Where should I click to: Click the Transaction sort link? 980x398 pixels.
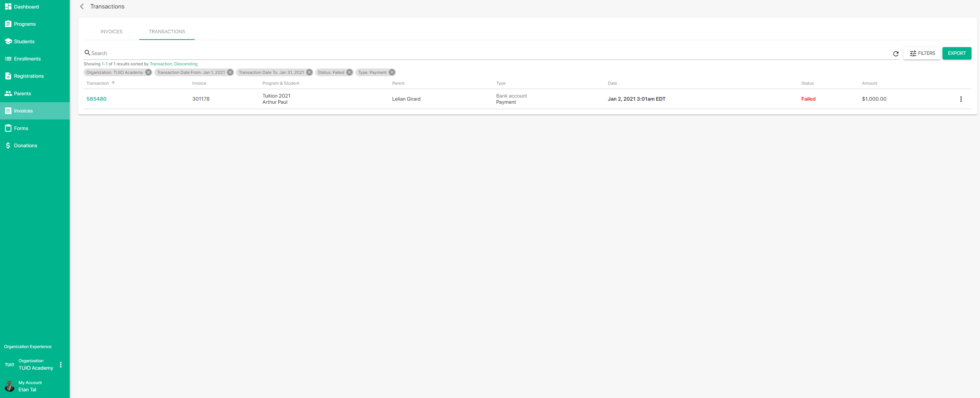(161, 64)
